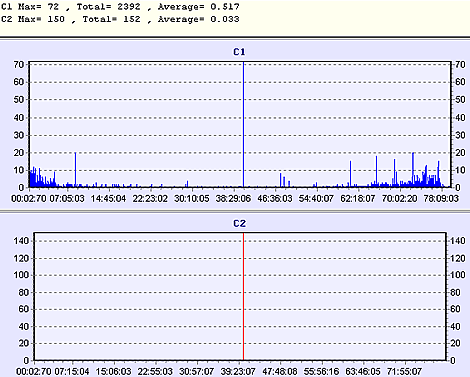Click the 39:23:07 time label under C2
470x377 pixels.
238,371
